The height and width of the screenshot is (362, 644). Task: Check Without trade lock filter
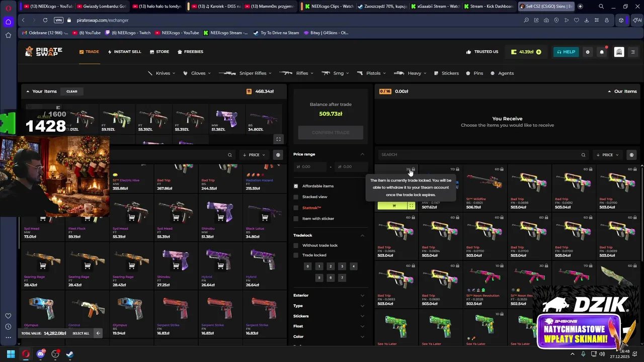tap(296, 245)
